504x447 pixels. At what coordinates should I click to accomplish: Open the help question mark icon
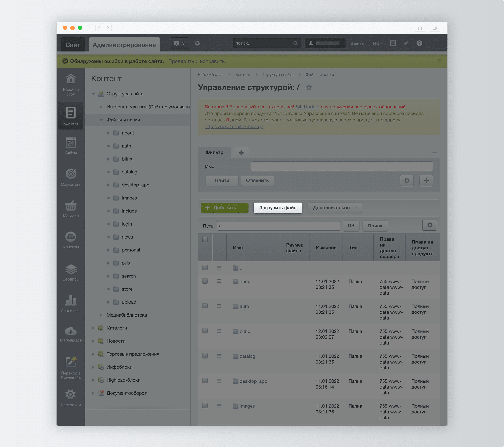(419, 43)
